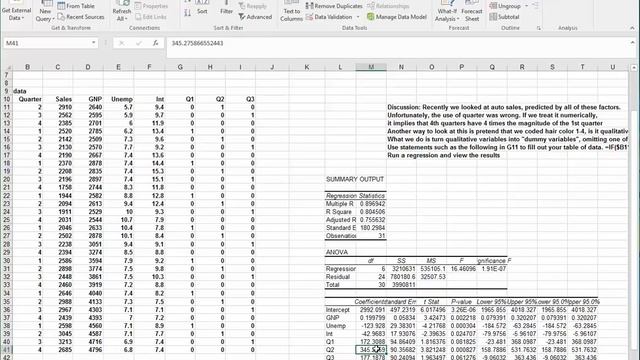The height and width of the screenshot is (360, 640).
Task: Select column T header
Action: pos(582,67)
